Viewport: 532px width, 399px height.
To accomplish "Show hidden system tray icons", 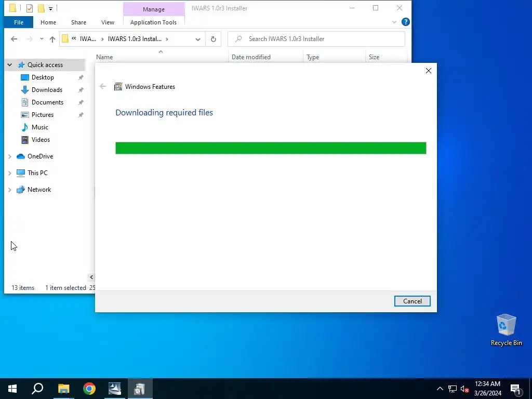I will click(440, 389).
